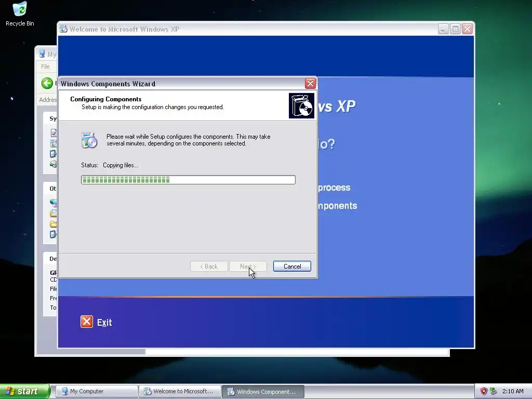Click the red X Exit icon
Image resolution: width=532 pixels, height=399 pixels.
[87, 322]
